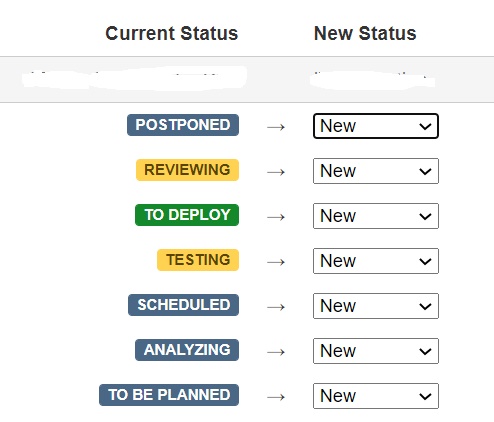Click the ANALYZING status badge
The width and height of the screenshot is (494, 422).
tap(187, 350)
